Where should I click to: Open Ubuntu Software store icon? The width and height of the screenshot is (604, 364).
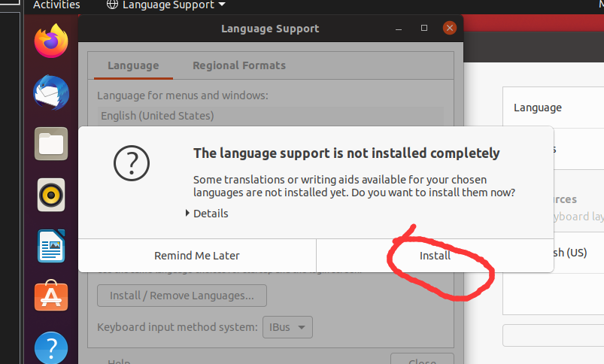51,297
